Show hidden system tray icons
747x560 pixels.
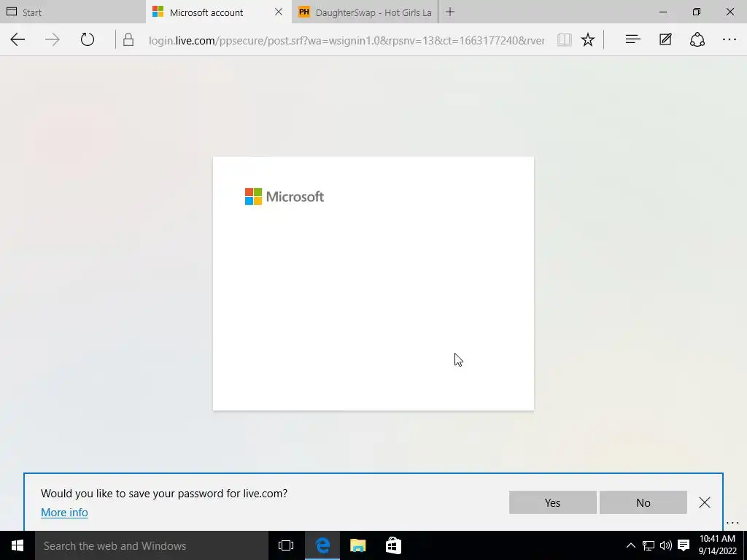pyautogui.click(x=630, y=545)
